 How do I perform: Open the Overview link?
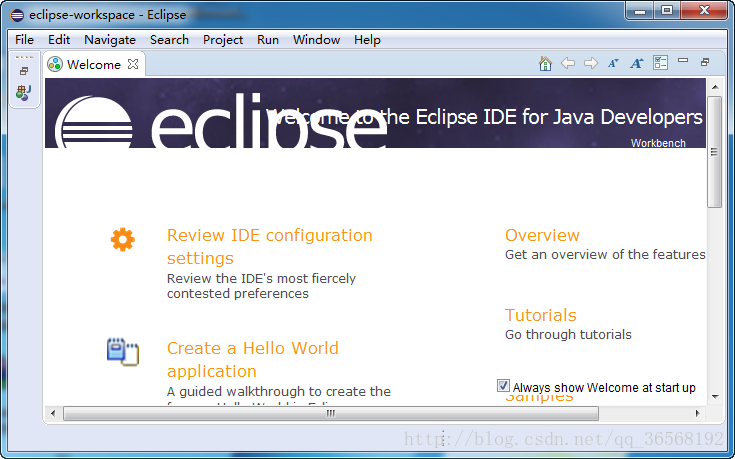coord(542,235)
